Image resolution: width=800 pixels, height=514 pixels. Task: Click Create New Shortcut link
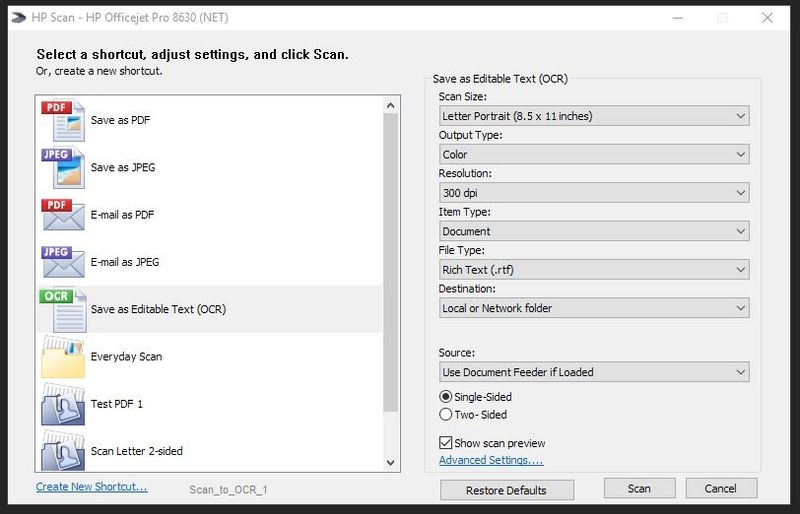(91, 487)
